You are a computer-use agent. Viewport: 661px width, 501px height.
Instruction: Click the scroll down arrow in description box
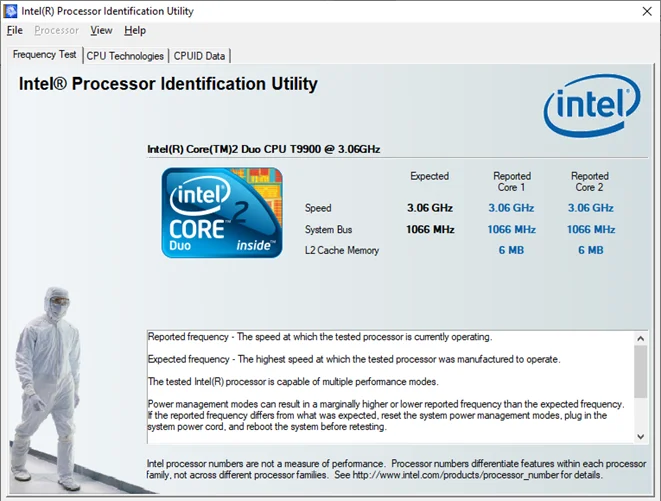coord(641,437)
